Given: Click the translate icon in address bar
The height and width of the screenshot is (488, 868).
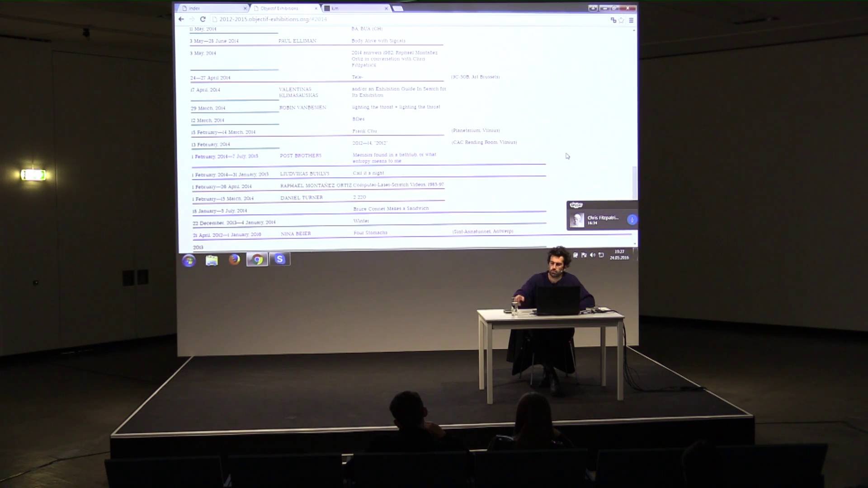Looking at the screenshot, I should 613,20.
